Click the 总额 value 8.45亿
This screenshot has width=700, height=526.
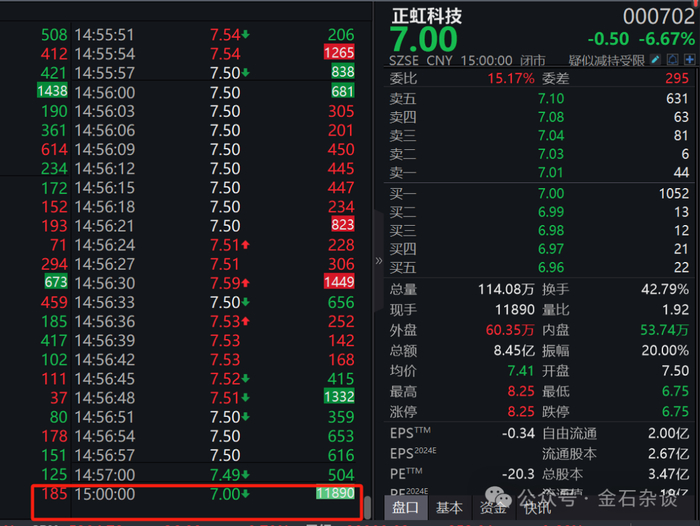[x=514, y=351]
